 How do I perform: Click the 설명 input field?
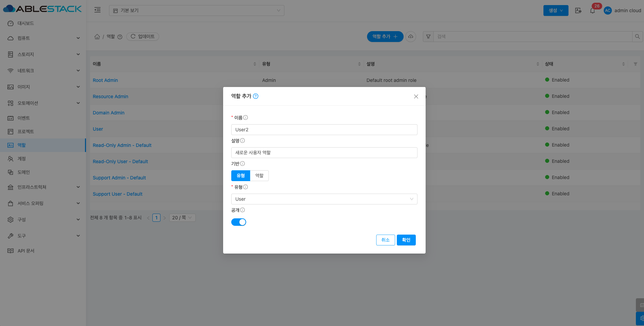coord(324,153)
